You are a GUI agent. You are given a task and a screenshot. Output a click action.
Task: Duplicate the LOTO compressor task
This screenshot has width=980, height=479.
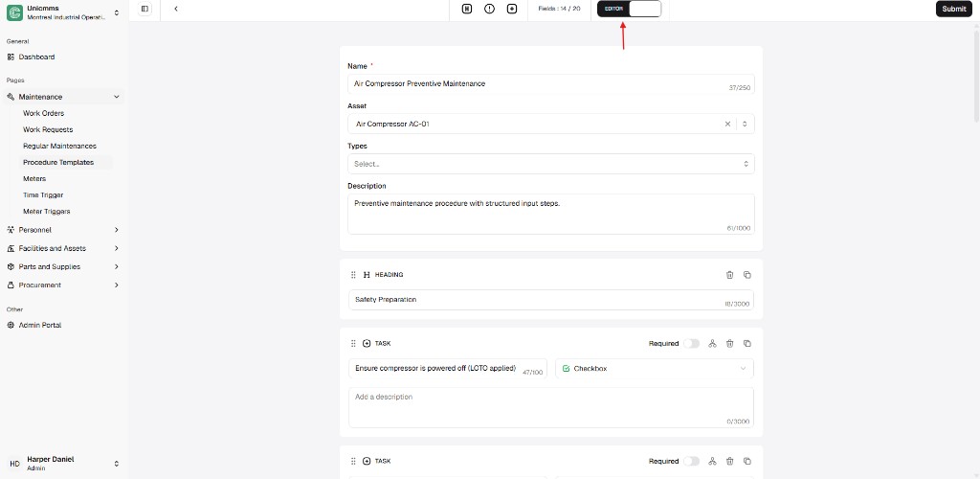pyautogui.click(x=746, y=343)
